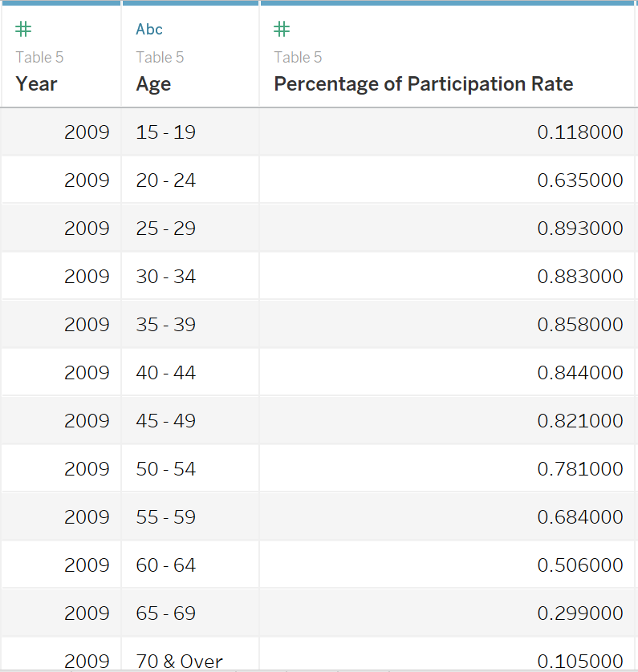Select the Abc string type icon above Age
The width and height of the screenshot is (638, 672).
pyautogui.click(x=148, y=29)
